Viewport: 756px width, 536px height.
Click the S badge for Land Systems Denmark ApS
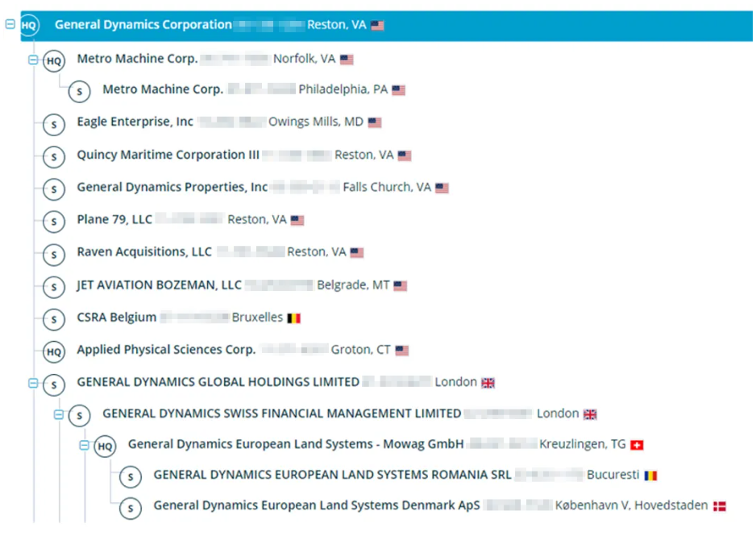pyautogui.click(x=131, y=508)
